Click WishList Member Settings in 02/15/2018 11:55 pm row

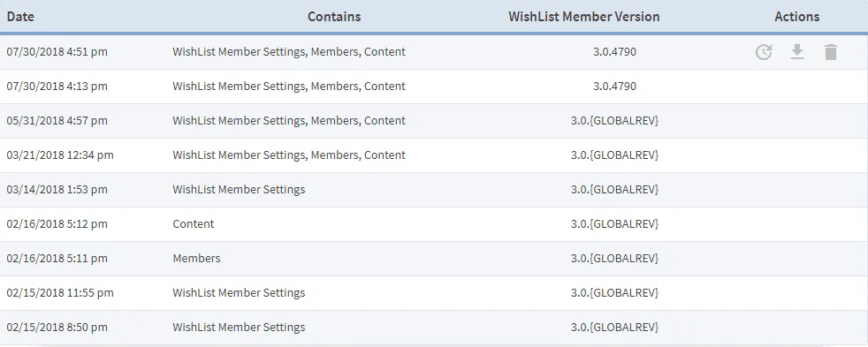point(239,293)
